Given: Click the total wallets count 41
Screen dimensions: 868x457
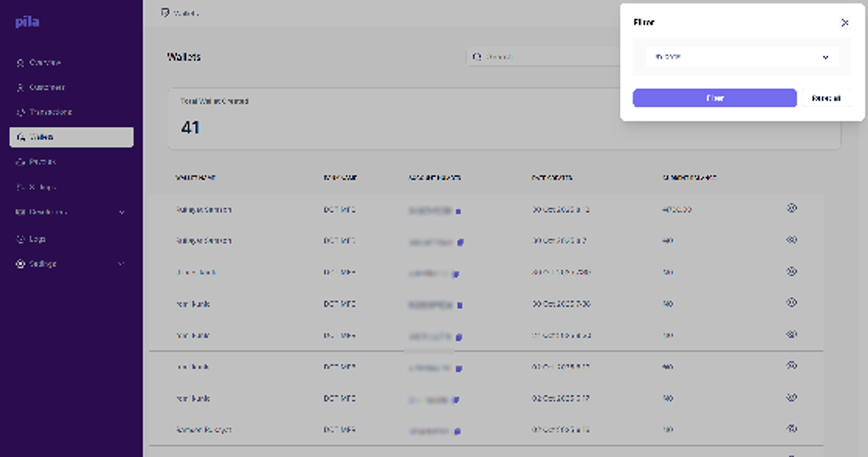Looking at the screenshot, I should coord(190,127).
